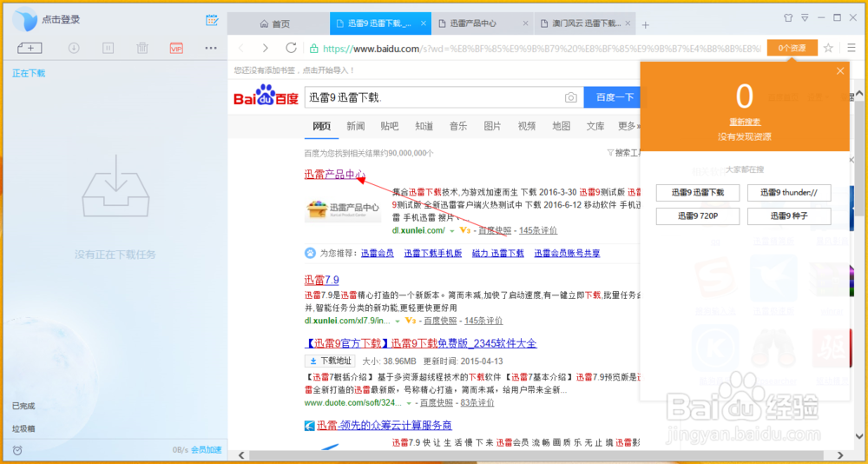Open the title bar dropdown triangle menu

coord(805,17)
